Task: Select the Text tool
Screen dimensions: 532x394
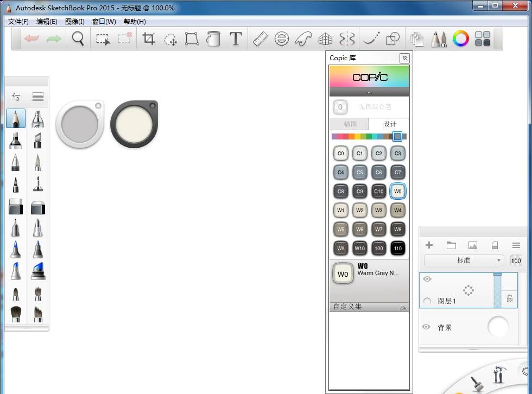Action: coord(236,39)
